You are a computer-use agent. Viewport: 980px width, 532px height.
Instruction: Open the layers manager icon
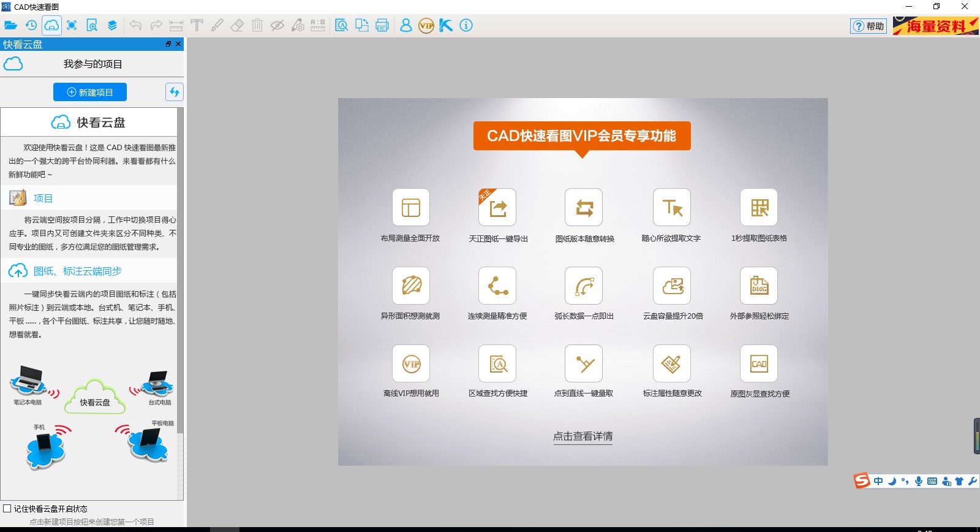(112, 26)
